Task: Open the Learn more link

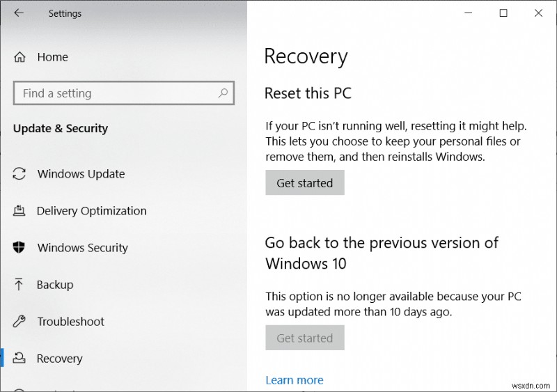Action: click(295, 380)
